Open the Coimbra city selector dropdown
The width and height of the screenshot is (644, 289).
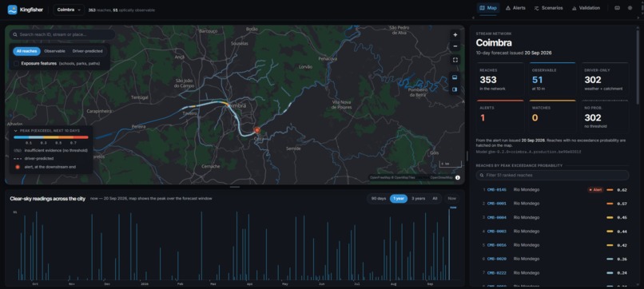point(69,10)
